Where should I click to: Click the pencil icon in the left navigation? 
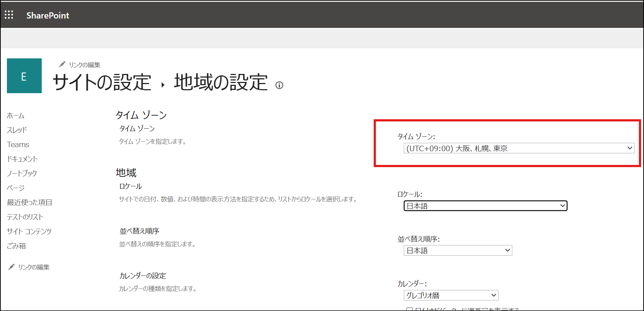[12, 267]
